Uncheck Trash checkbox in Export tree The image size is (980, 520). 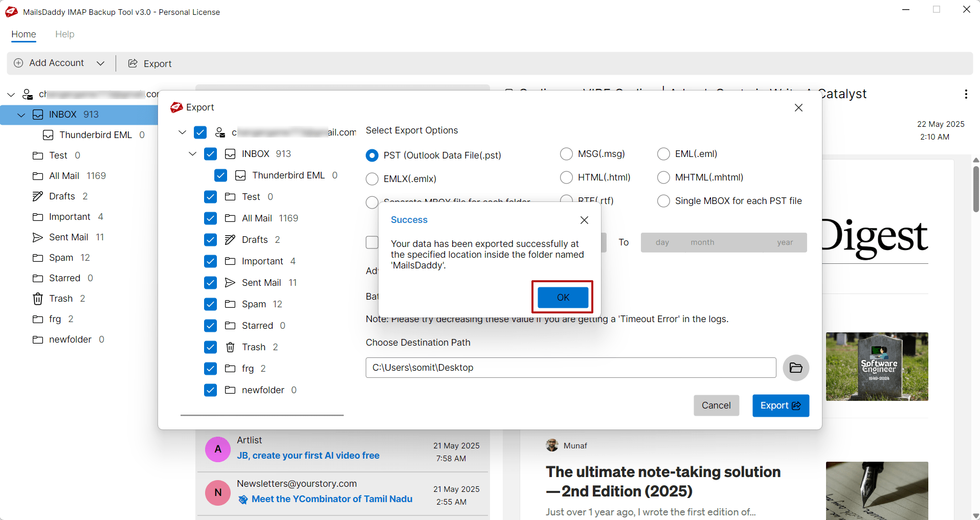(x=210, y=347)
